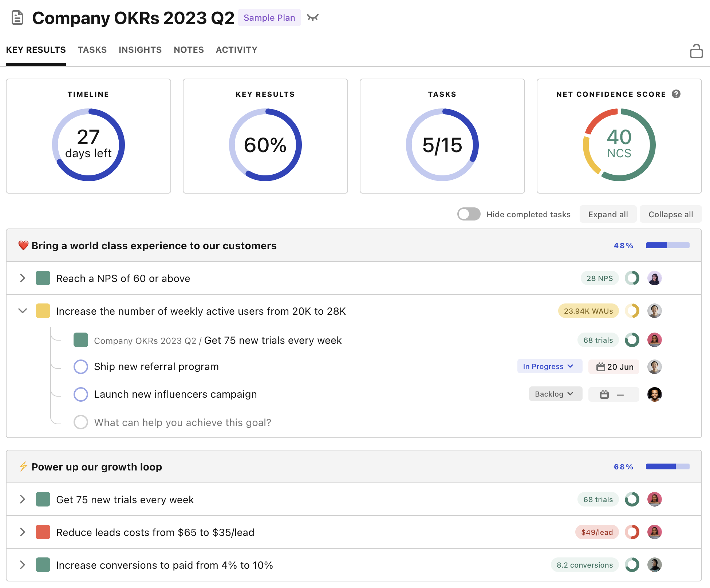
Task: Click the lock icon in the top right
Action: point(697,51)
